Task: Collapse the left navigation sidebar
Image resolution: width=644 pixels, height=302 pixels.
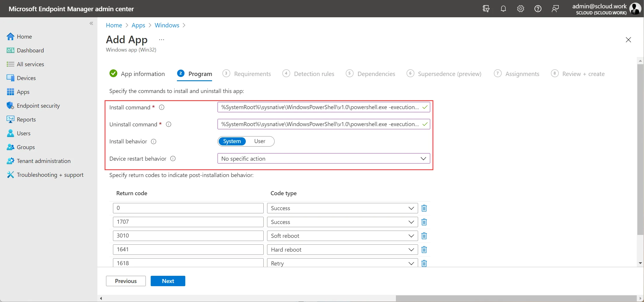Action: (91, 23)
